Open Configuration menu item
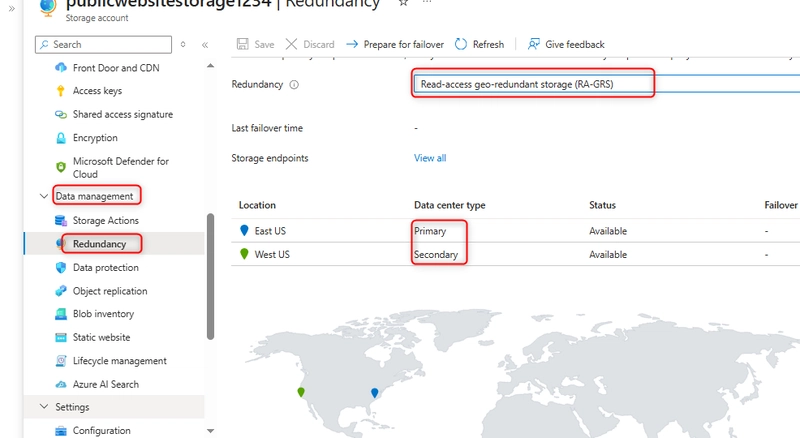 point(102,431)
